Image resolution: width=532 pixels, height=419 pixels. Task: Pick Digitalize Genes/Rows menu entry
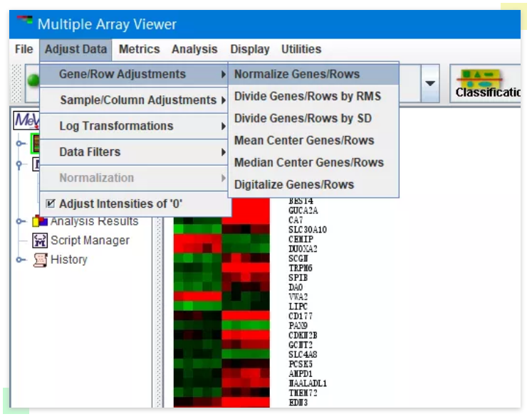point(293,184)
